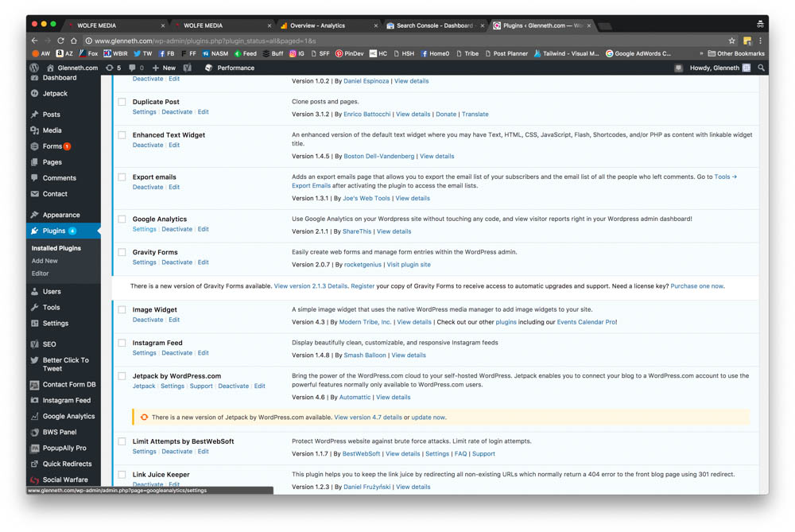Open the Howdy, Glenneth account menu

pyautogui.click(x=719, y=68)
